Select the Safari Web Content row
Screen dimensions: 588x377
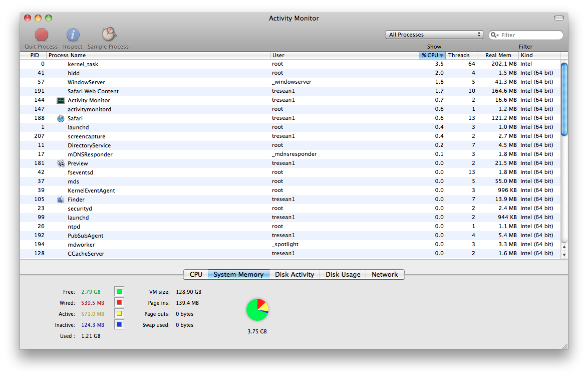pyautogui.click(x=290, y=91)
